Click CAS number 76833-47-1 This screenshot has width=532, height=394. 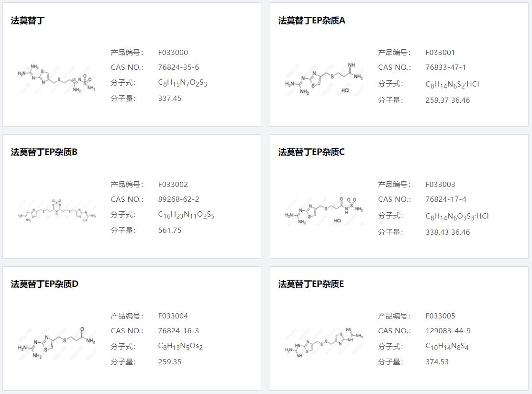click(x=445, y=67)
